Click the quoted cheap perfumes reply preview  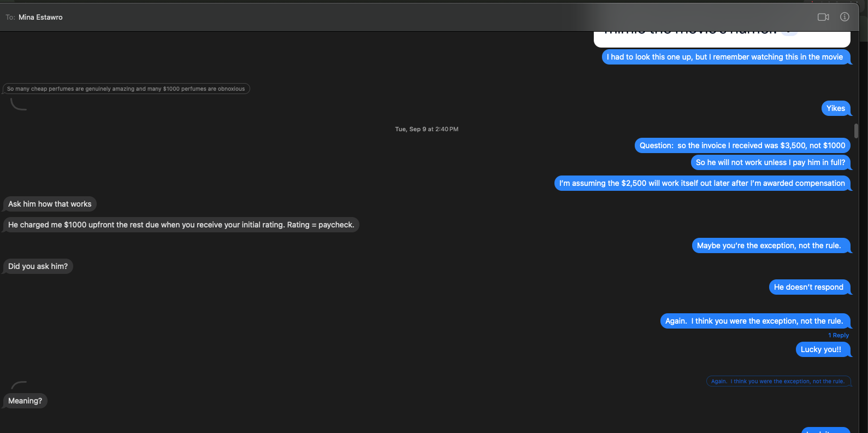(126, 89)
